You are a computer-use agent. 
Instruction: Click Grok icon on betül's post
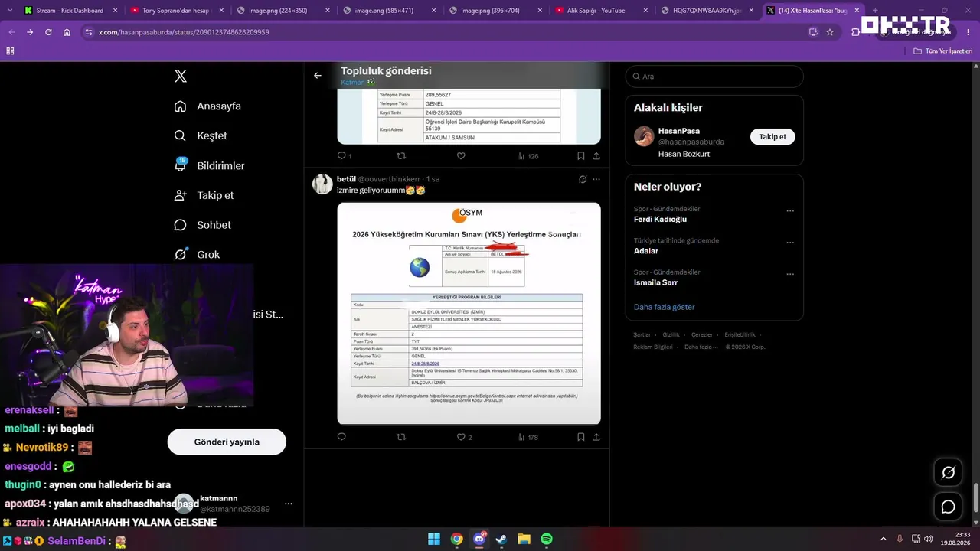(583, 179)
